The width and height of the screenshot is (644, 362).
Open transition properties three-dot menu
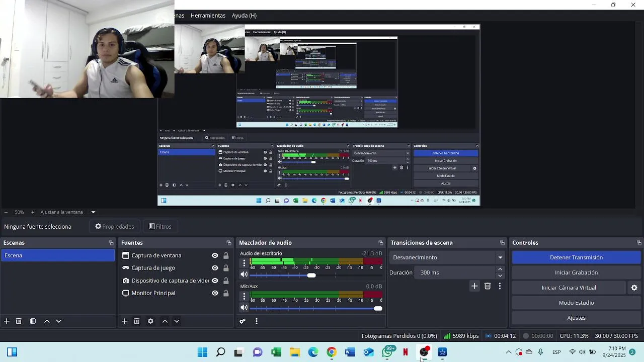(x=500, y=286)
